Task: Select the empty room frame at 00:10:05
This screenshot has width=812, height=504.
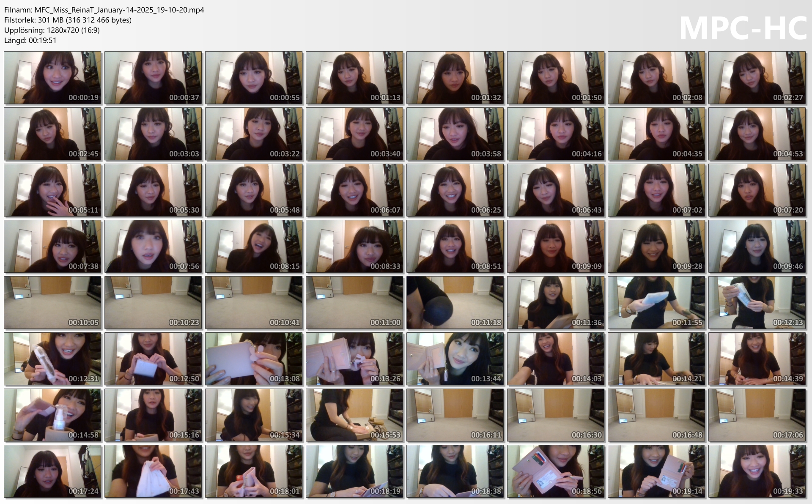Action: [52, 302]
